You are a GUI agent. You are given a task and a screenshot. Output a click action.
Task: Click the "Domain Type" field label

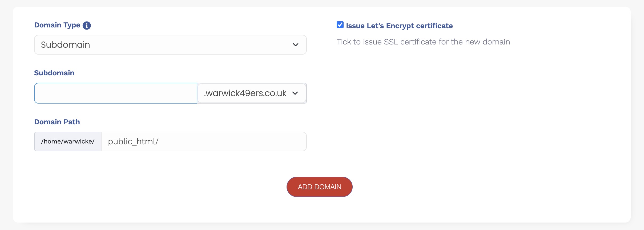pyautogui.click(x=57, y=25)
